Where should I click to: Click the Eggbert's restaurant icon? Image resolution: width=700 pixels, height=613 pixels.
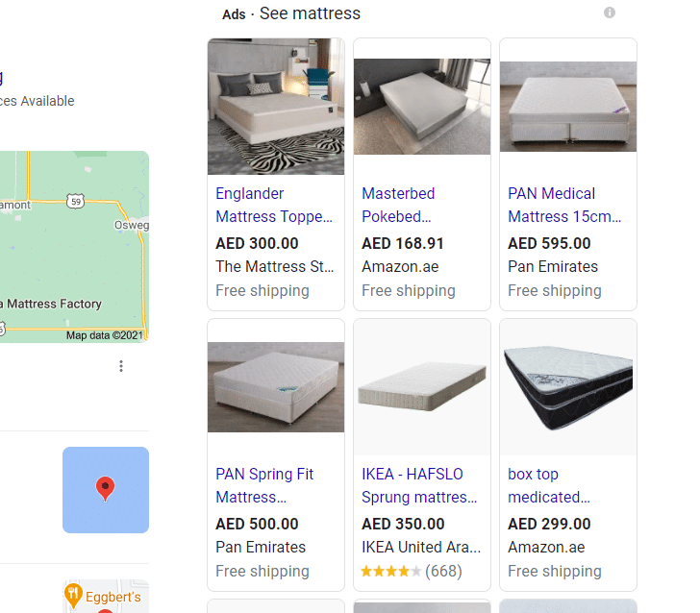point(74,596)
